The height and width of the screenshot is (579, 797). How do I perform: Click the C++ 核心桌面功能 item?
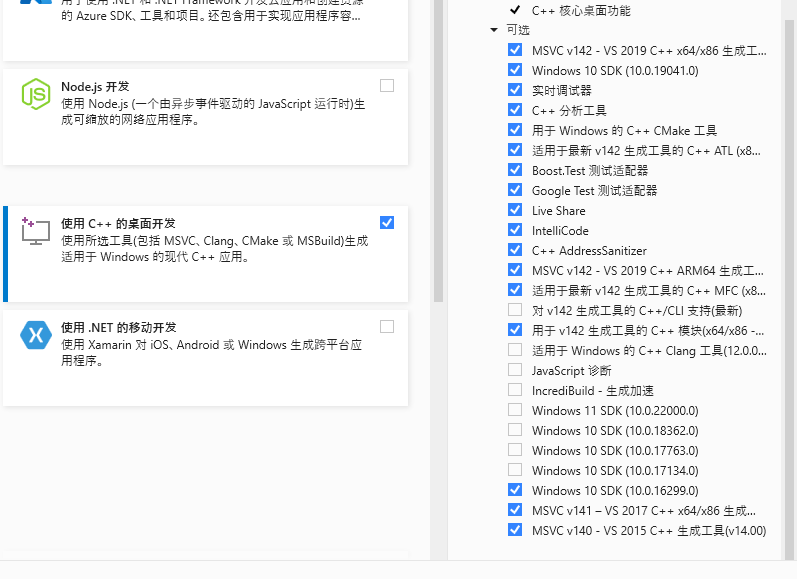click(581, 10)
